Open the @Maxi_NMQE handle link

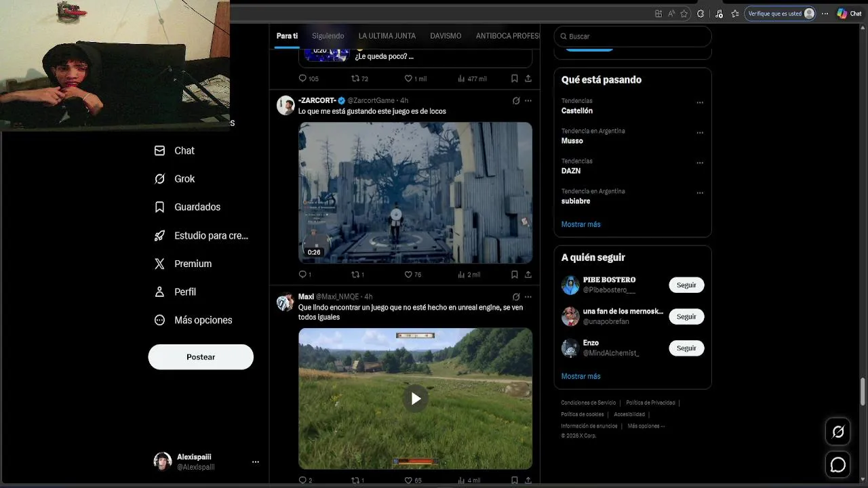337,296
